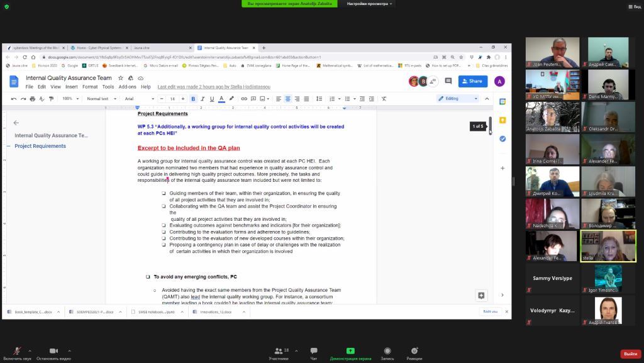Toggle bold formatting in Docs toolbar
Screen dimensions: 644x363
coord(193,99)
